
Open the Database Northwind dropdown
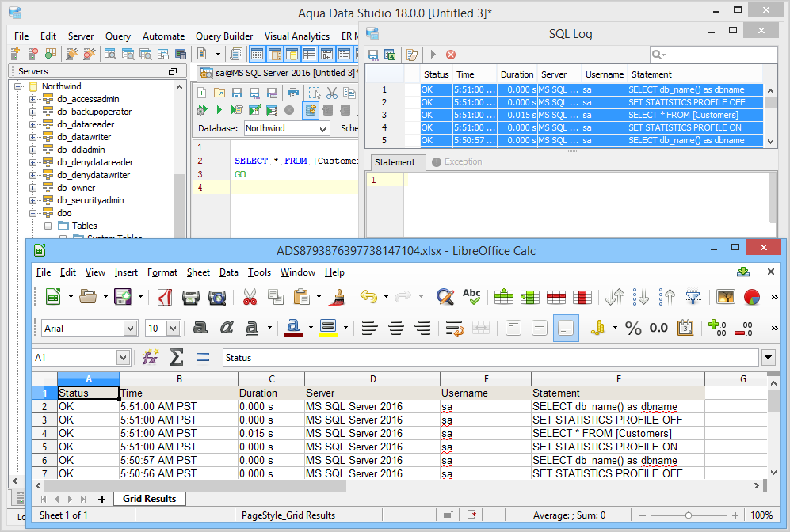(322, 128)
